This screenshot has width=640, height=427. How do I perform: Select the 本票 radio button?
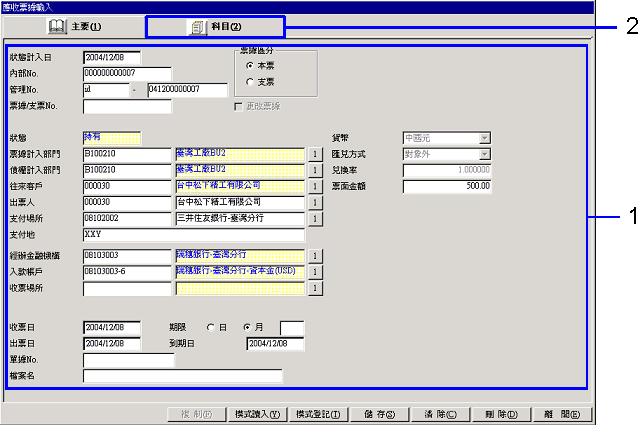click(x=247, y=65)
